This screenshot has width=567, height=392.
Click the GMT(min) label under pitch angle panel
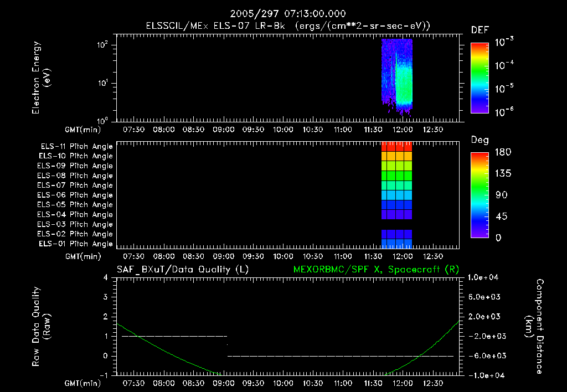(x=83, y=257)
